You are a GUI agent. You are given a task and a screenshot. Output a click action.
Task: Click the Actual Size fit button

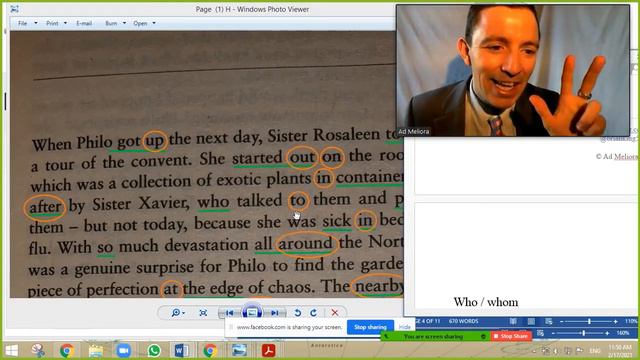point(203,313)
